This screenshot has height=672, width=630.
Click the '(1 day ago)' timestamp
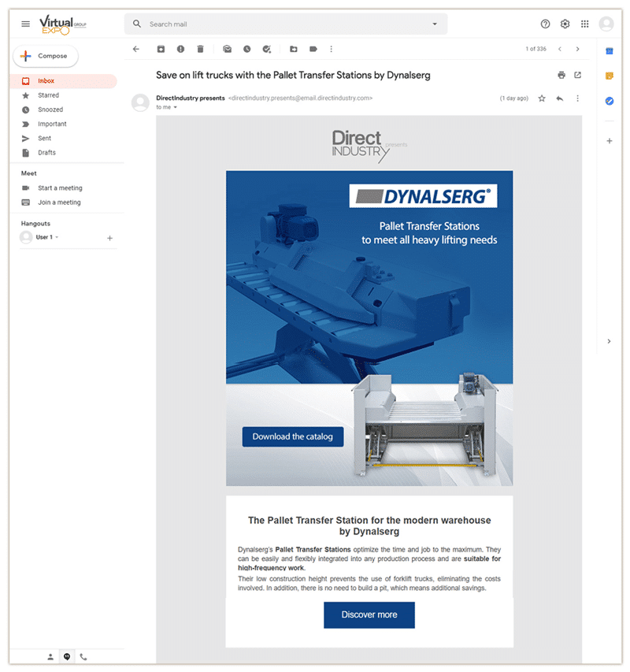514,98
